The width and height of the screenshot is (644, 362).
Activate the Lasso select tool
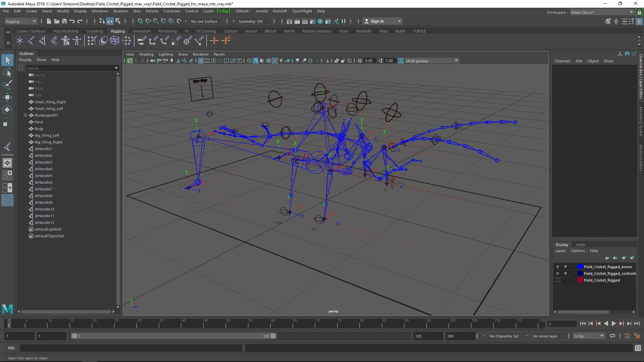pos(7,72)
